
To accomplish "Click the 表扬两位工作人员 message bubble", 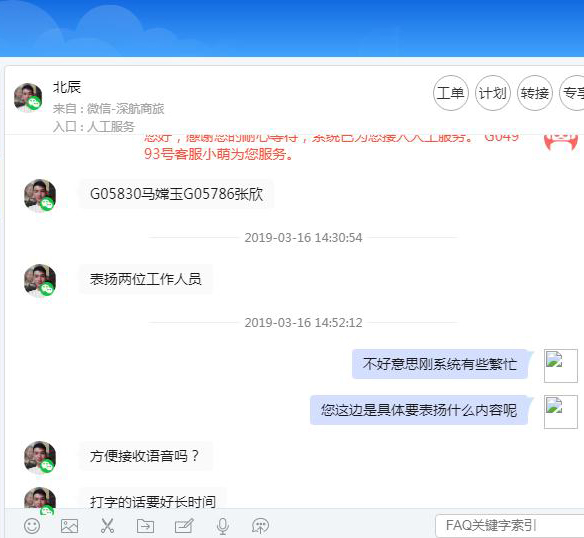I will point(146,279).
